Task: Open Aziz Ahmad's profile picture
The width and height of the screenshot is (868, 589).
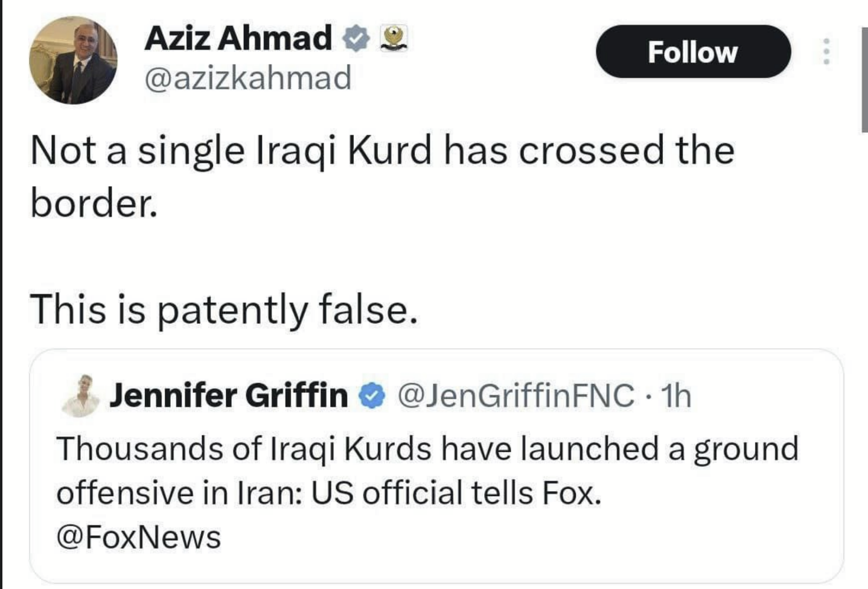Action: tap(73, 60)
